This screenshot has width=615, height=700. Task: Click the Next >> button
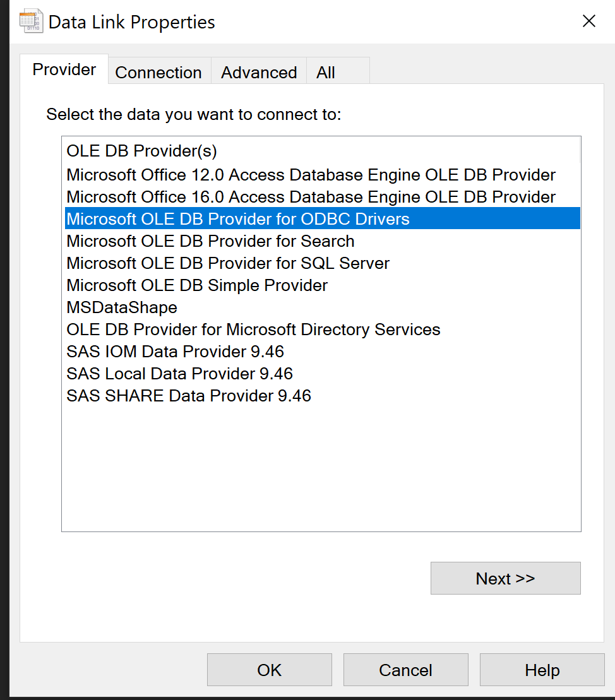pos(505,578)
